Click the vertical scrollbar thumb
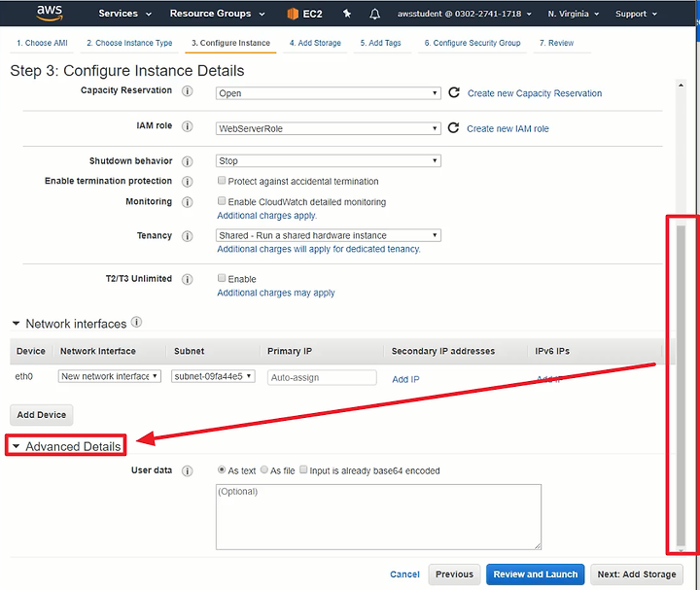Image resolution: width=700 pixels, height=590 pixels. (681, 386)
